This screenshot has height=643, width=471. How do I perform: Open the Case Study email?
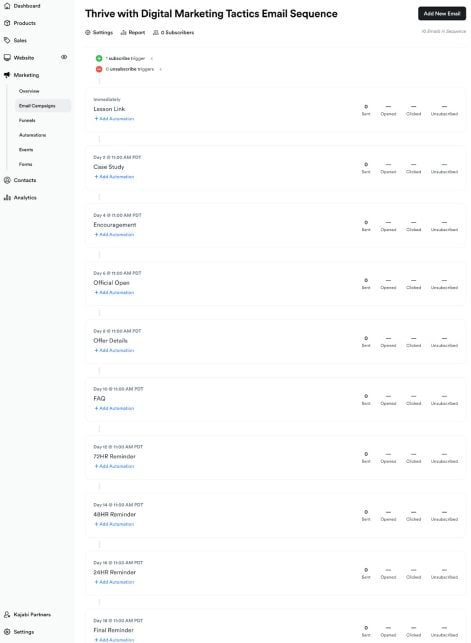[x=109, y=167]
